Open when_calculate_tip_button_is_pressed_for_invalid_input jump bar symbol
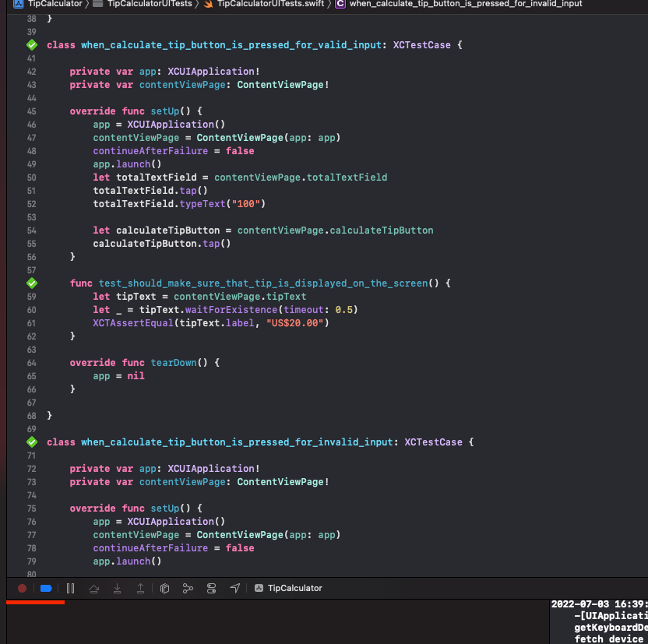The image size is (648, 644). point(466,4)
